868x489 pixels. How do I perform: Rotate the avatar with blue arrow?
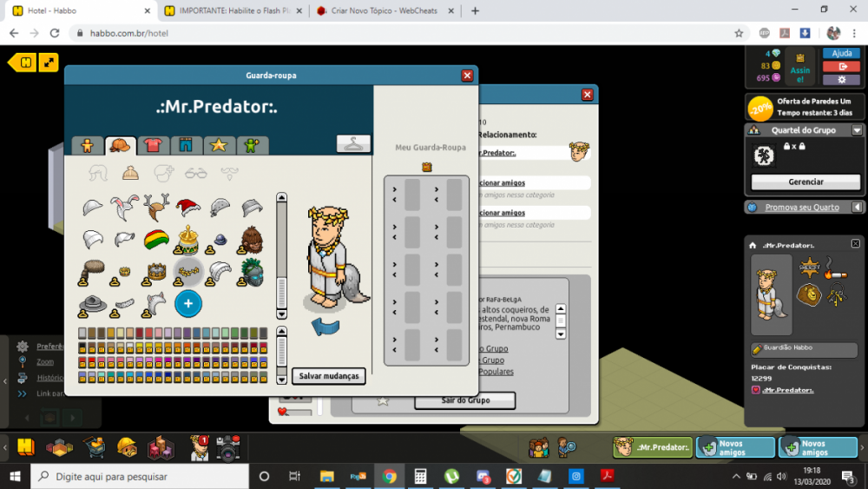[325, 327]
